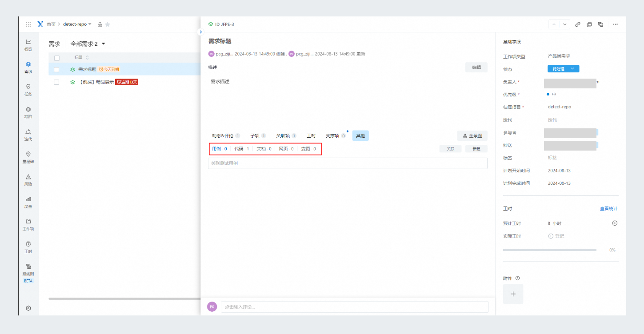Select the 网页 · 0 sub-tab

tap(286, 149)
